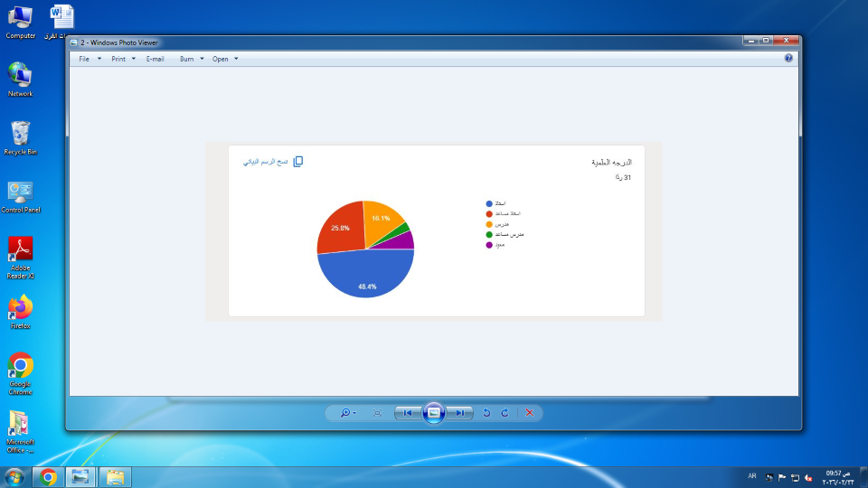Open Google Chrome from the taskbar
Viewport: 868px width, 488px height.
48,476
